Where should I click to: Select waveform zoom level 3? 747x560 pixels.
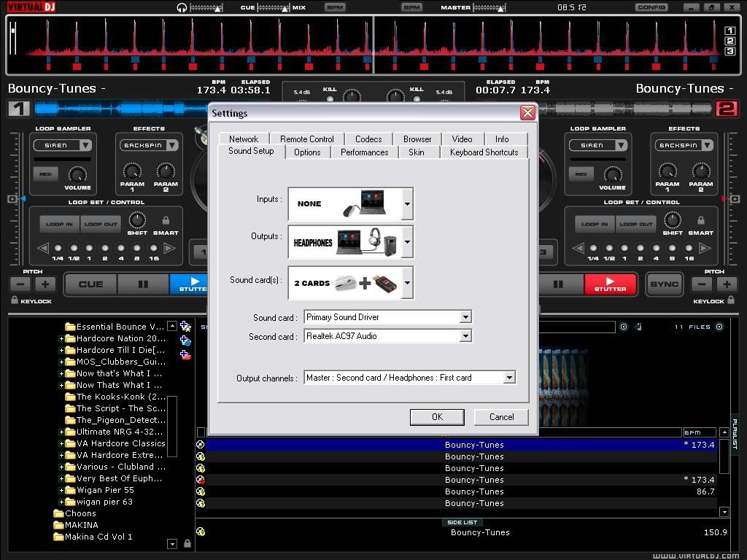(x=729, y=51)
